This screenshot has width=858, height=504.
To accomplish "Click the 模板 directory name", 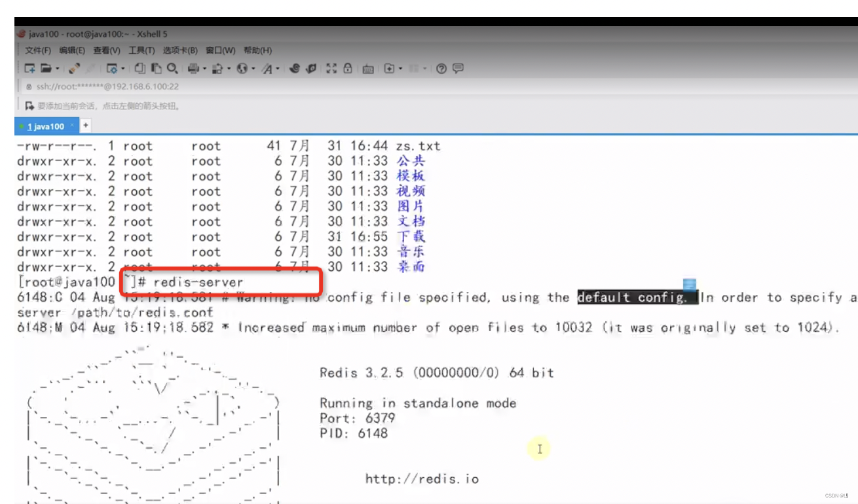I will point(411,176).
